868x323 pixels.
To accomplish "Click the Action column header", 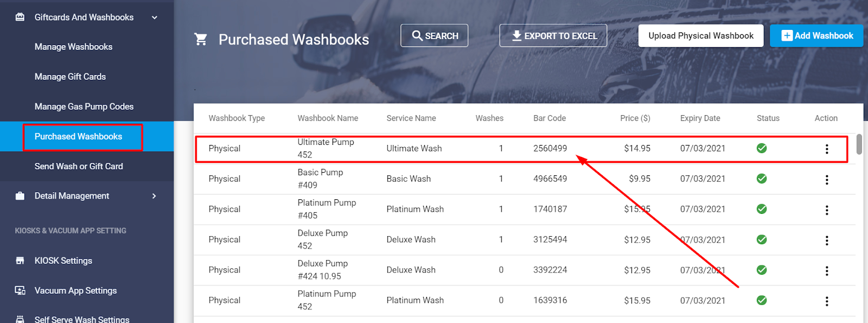I will [x=826, y=118].
